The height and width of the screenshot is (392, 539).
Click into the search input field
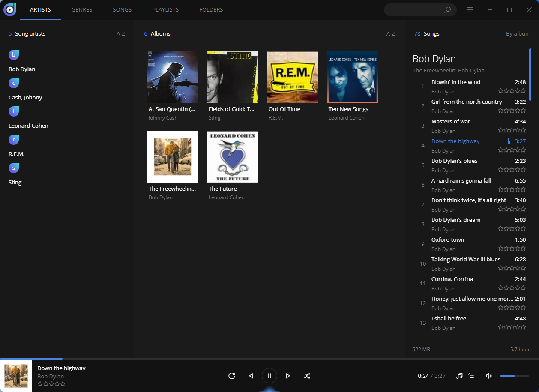414,10
